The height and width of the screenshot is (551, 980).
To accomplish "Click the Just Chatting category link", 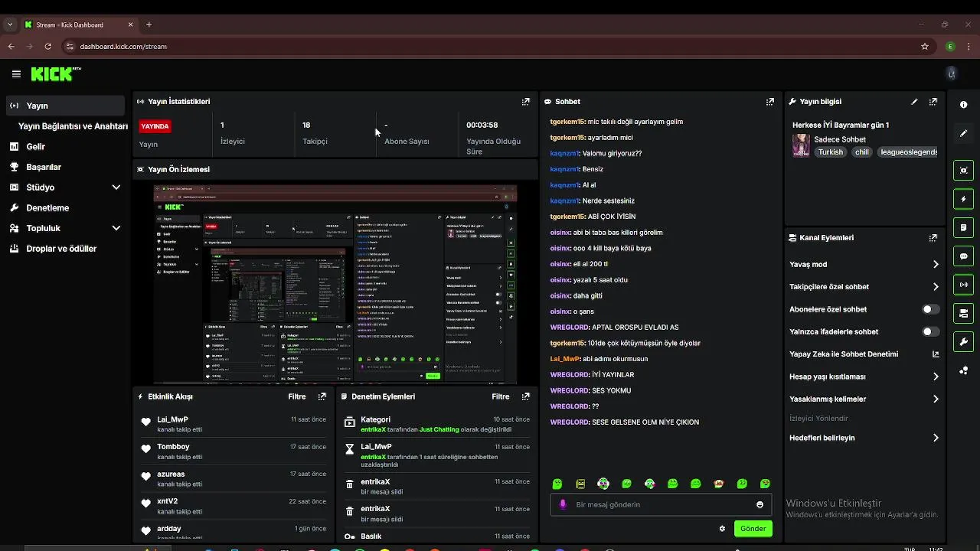I will pos(439,429).
